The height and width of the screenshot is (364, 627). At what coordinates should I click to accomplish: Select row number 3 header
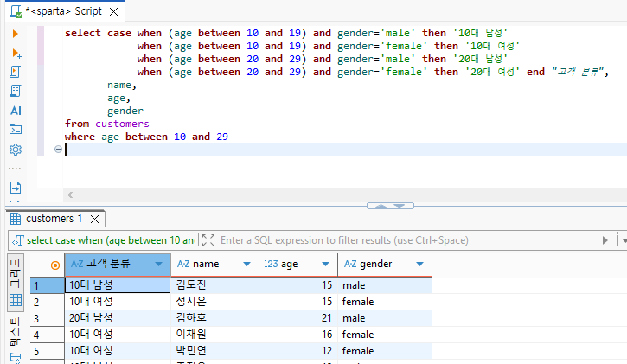48,318
